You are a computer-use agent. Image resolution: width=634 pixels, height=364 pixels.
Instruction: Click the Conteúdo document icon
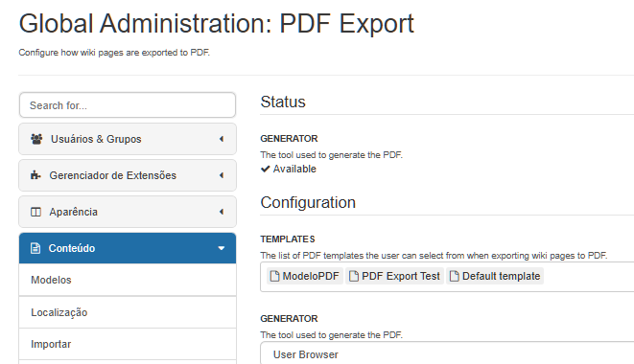click(35, 248)
